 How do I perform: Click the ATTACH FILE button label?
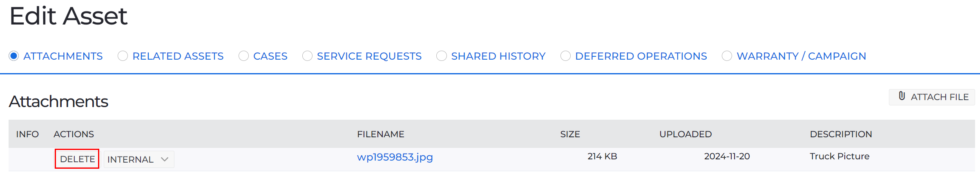click(x=940, y=97)
